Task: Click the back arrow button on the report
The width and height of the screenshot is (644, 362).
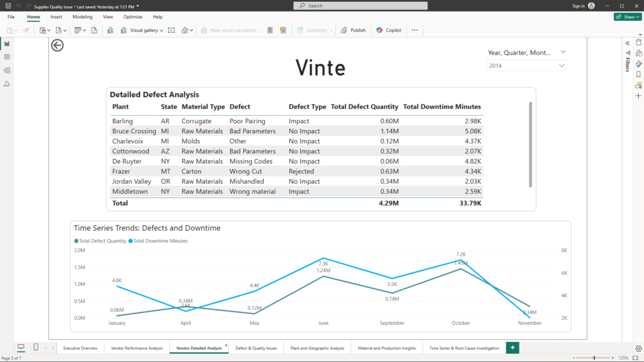Action: [57, 45]
